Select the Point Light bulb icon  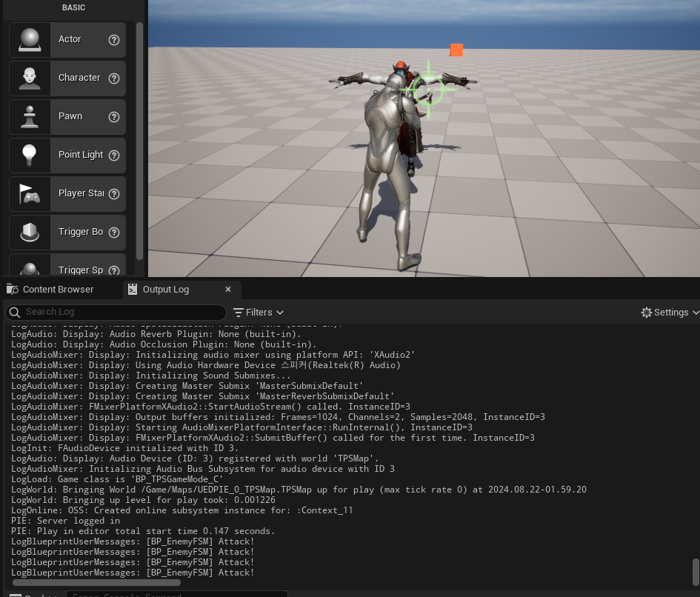[x=30, y=155]
